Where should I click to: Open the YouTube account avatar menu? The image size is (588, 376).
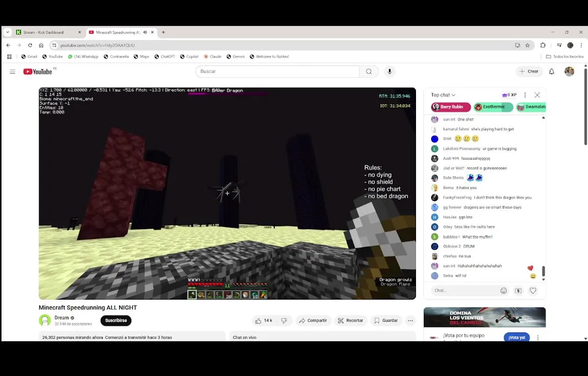pos(569,72)
